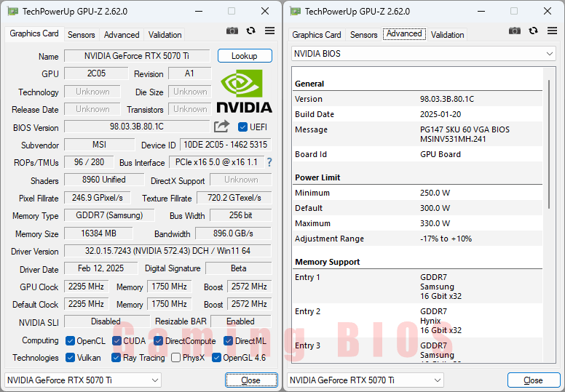565x392 pixels.
Task: Toggle the Vulkan checkbox
Action: click(x=71, y=357)
